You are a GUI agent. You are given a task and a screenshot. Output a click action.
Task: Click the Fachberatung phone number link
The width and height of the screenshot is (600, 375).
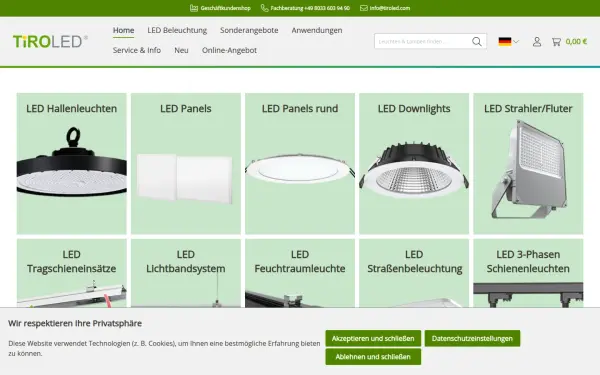coord(310,8)
